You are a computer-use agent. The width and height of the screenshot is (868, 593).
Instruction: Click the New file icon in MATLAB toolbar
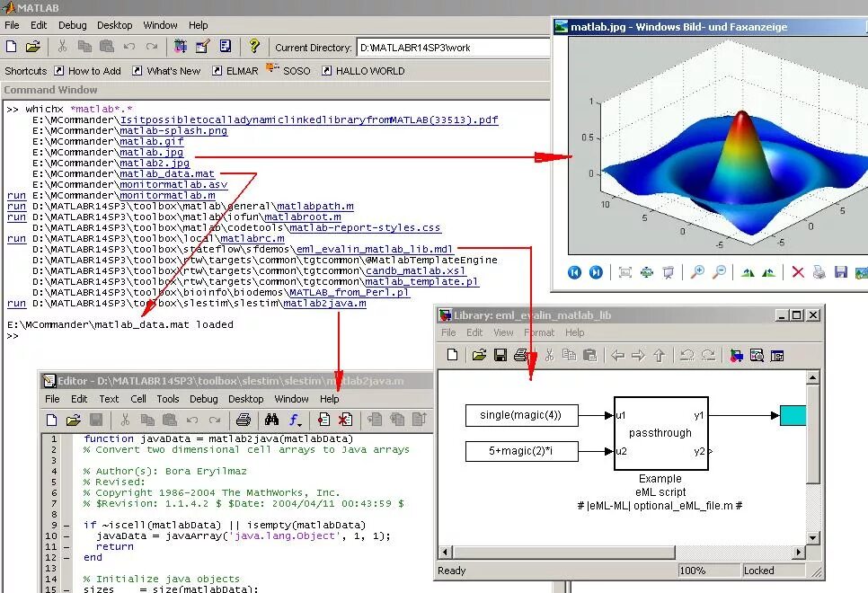click(11, 47)
